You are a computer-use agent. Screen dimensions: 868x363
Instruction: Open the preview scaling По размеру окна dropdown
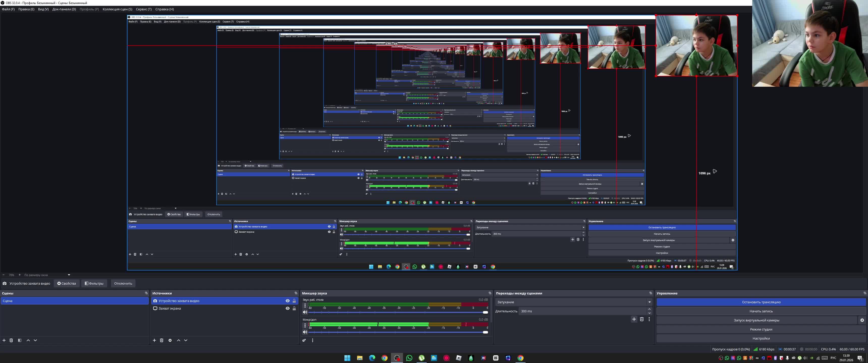click(x=47, y=275)
